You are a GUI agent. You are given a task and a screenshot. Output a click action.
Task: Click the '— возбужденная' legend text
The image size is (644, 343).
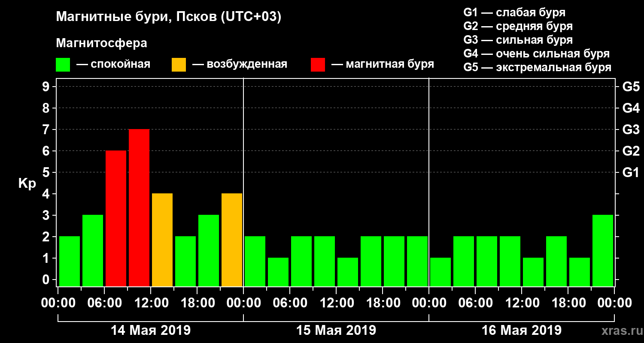[240, 65]
